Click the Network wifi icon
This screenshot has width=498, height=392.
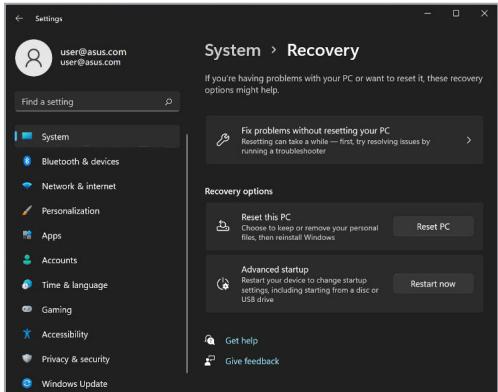[x=27, y=186]
